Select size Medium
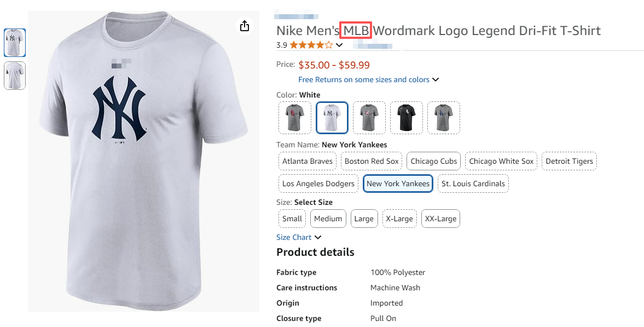The image size is (644, 327). [x=328, y=219]
